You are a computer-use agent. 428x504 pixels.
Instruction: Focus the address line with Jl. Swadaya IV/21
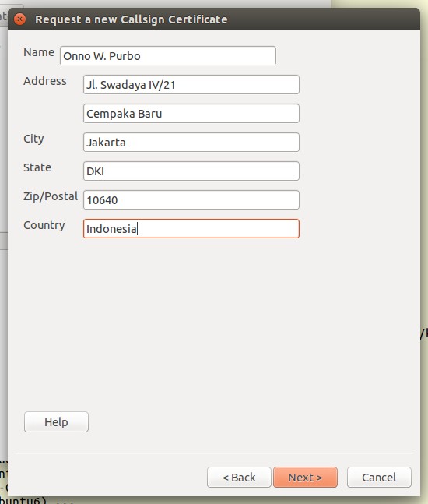pyautogui.click(x=191, y=85)
